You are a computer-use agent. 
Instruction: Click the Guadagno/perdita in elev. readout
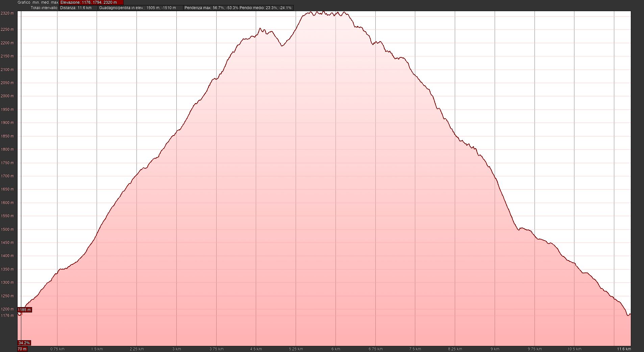click(138, 8)
